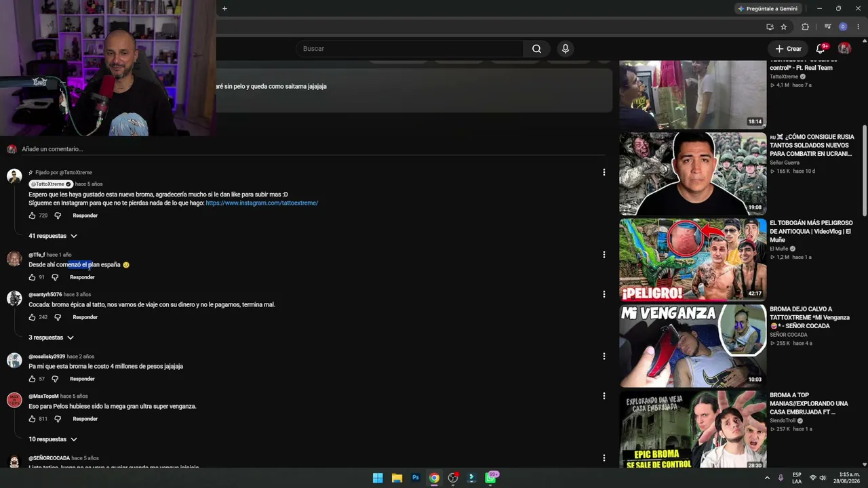Open options menu for @roselisky3939's comment
This screenshot has width=868, height=488.
point(604,357)
